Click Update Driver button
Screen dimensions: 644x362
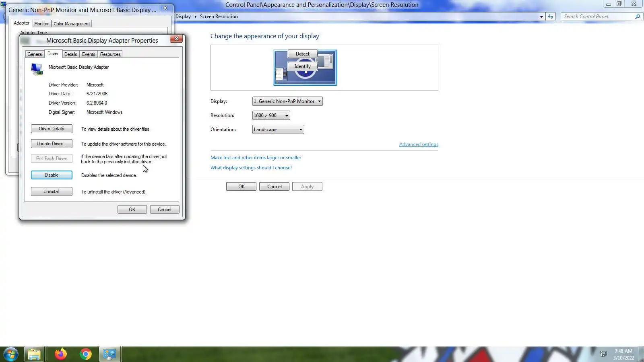coord(52,144)
